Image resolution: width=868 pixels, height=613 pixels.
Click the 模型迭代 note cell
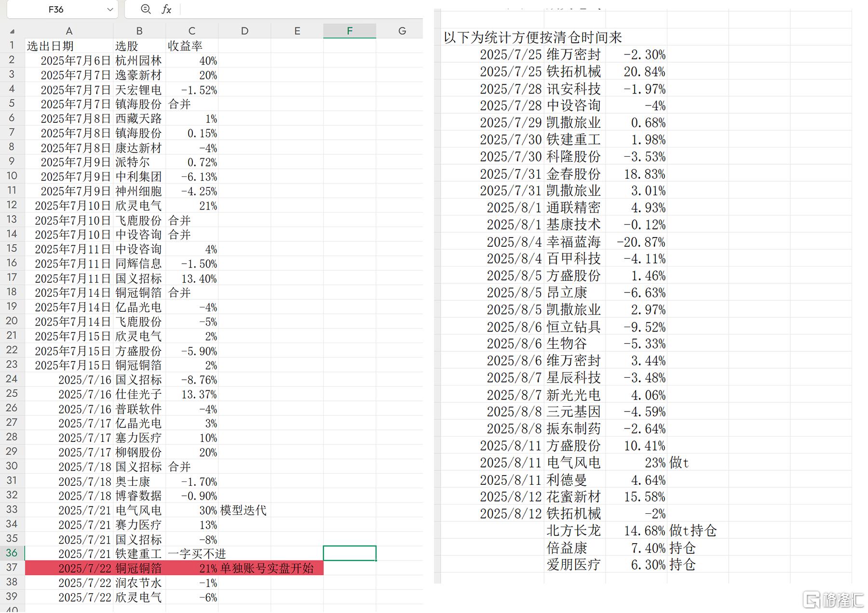pos(244,510)
